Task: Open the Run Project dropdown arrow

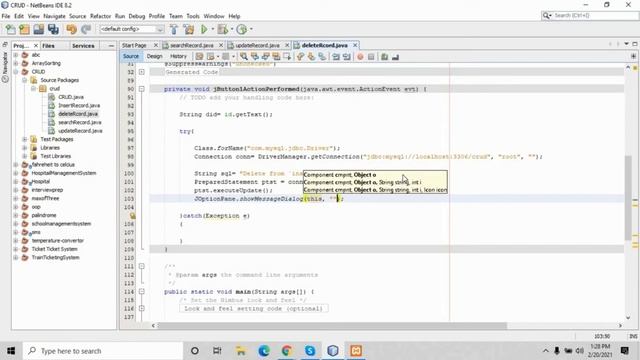Action: point(212,29)
